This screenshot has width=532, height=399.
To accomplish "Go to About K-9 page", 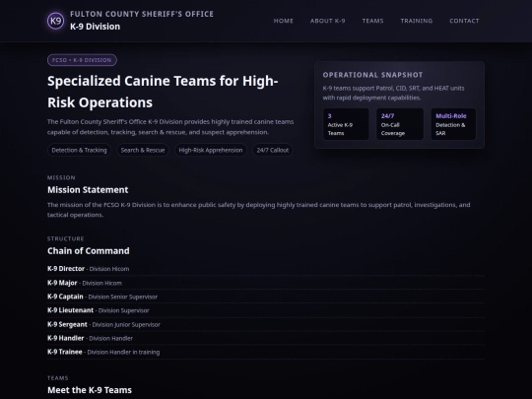I will click(327, 21).
